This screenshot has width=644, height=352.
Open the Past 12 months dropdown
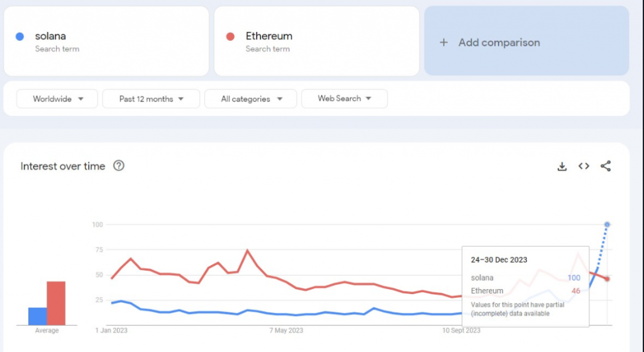tap(151, 99)
